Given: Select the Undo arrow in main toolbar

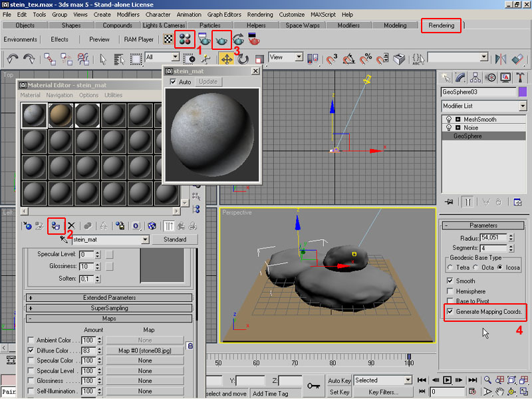Looking at the screenshot, I should pos(12,59).
